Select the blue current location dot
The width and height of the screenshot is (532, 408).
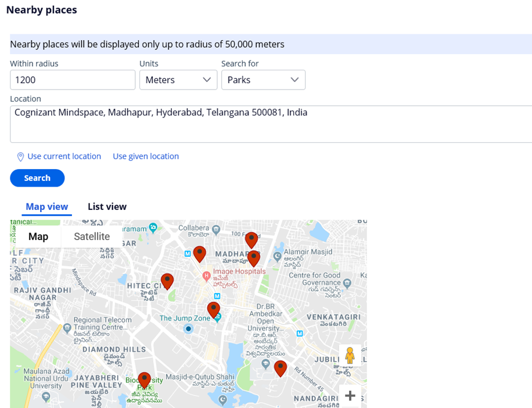[x=188, y=328]
